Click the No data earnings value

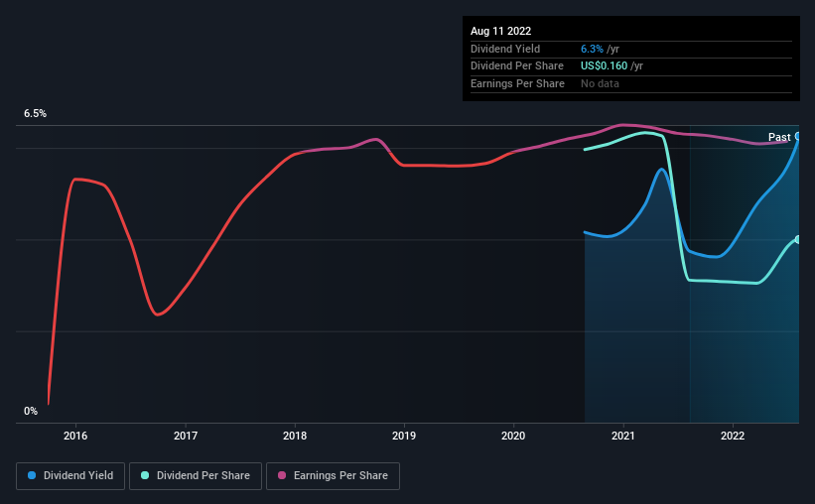pos(600,83)
